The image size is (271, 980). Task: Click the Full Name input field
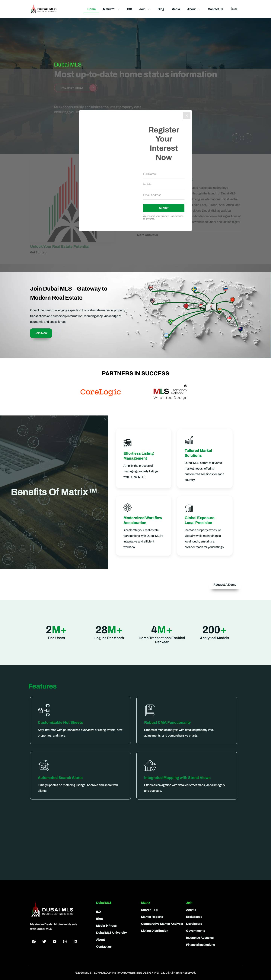(x=164, y=174)
